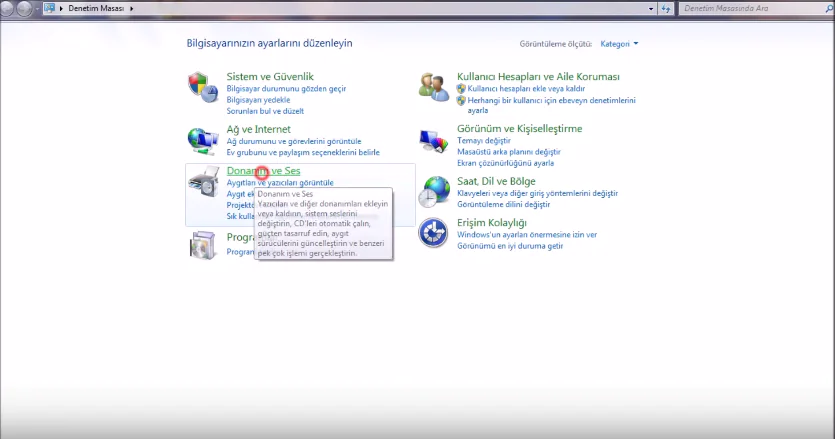Image resolution: width=835 pixels, height=439 pixels.
Task: Open Kullanıcı Hesapları ve Aile Koruması heading
Action: coord(538,77)
